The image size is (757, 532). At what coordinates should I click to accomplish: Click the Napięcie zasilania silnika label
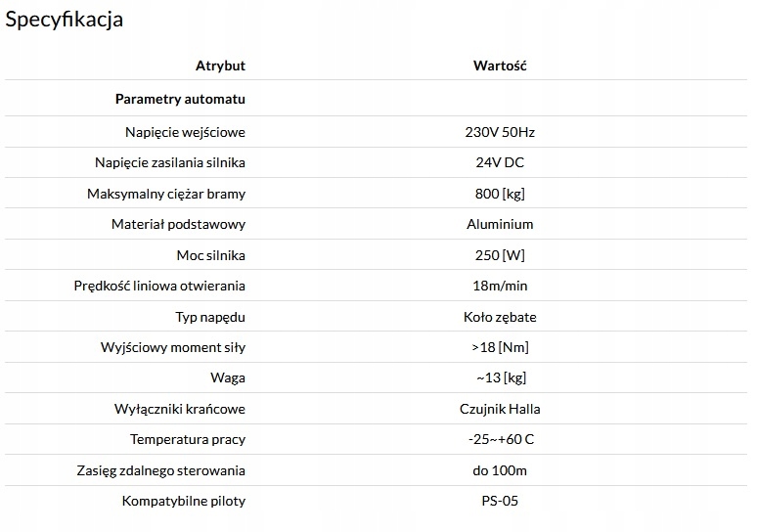click(170, 162)
